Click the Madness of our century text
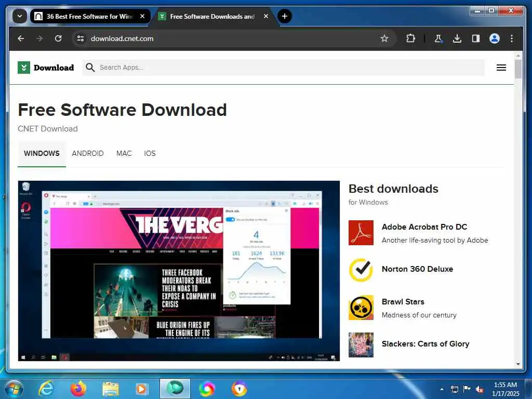532x399 pixels. click(x=419, y=315)
